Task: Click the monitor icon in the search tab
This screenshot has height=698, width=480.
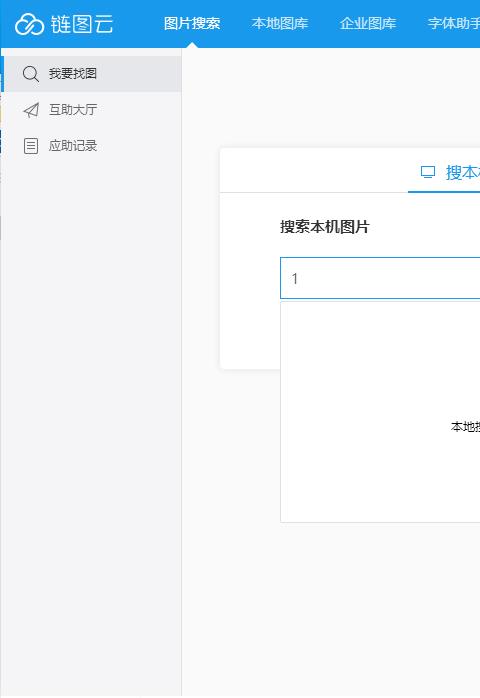Action: (x=428, y=172)
